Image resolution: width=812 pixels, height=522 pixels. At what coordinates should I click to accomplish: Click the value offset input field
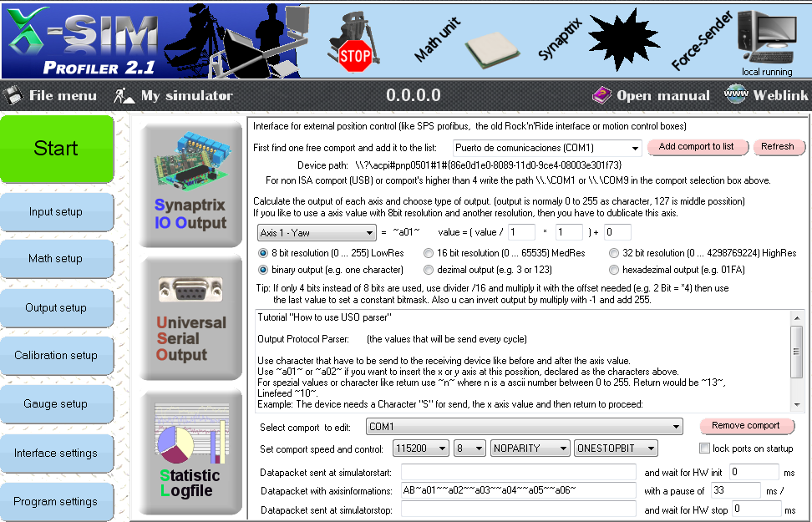tap(617, 232)
